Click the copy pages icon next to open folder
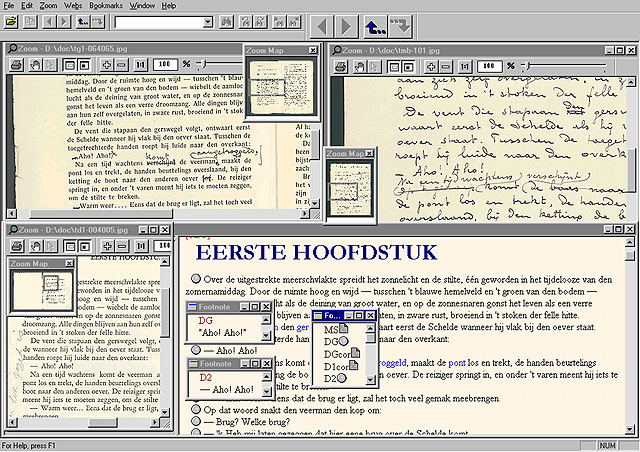This screenshot has width=640, height=452. [30, 22]
